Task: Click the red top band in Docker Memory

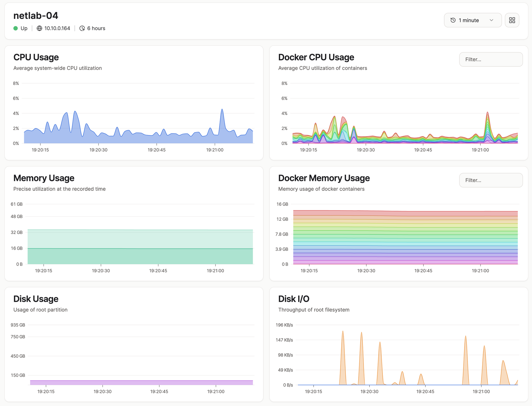Action: click(x=405, y=213)
